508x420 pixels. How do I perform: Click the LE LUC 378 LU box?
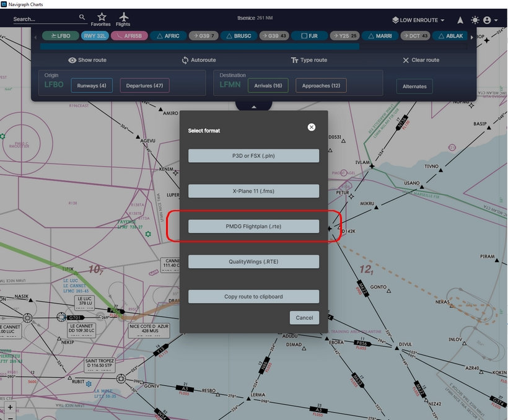click(x=85, y=302)
